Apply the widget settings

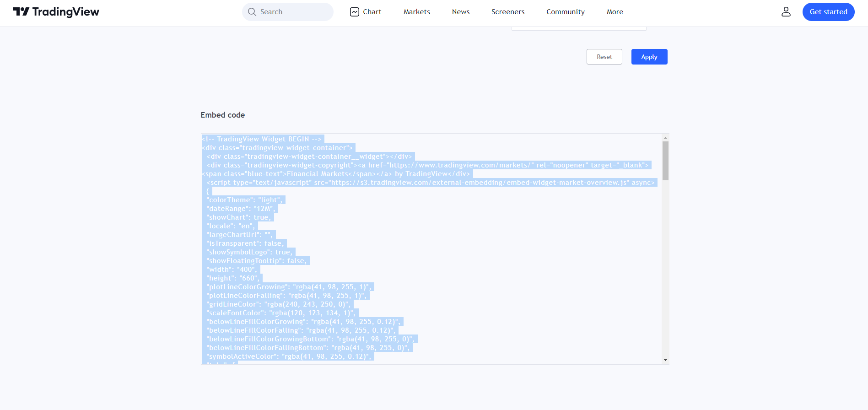pyautogui.click(x=649, y=57)
